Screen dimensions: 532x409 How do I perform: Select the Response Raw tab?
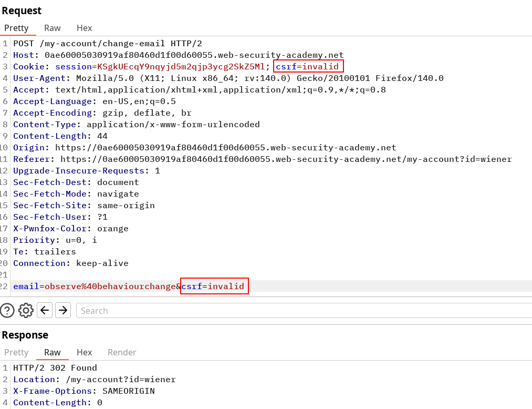52,352
